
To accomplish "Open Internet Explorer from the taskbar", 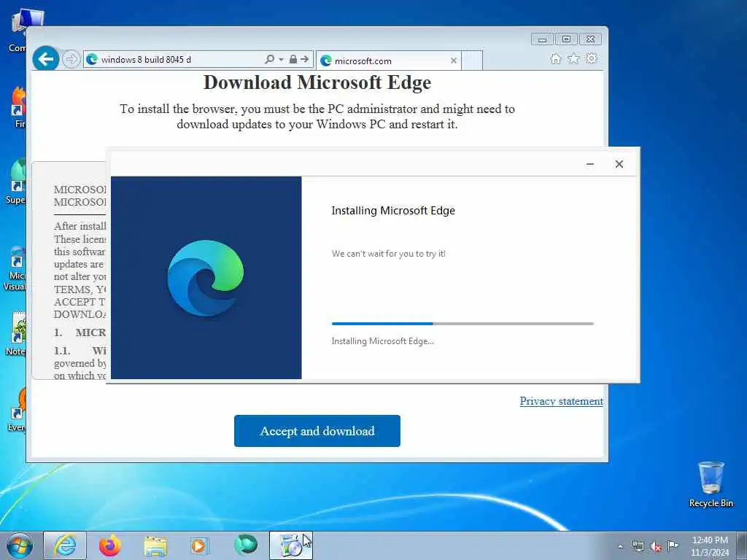I will [x=65, y=545].
